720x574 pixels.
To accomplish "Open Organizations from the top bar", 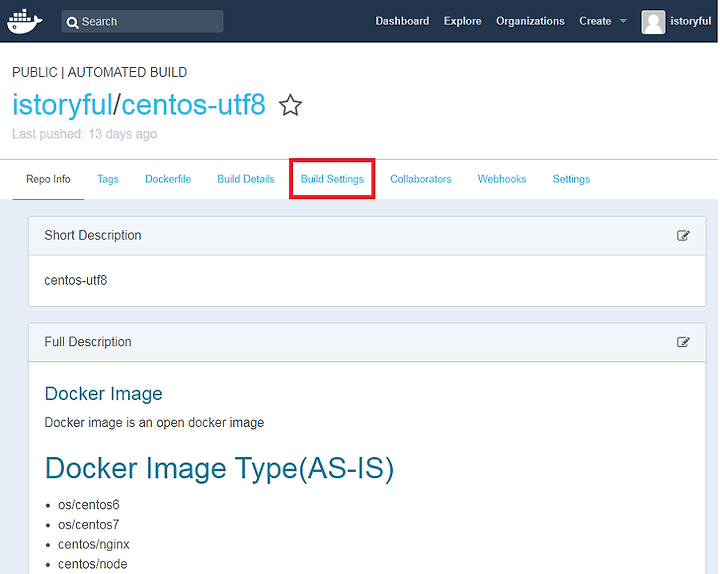I will click(530, 21).
